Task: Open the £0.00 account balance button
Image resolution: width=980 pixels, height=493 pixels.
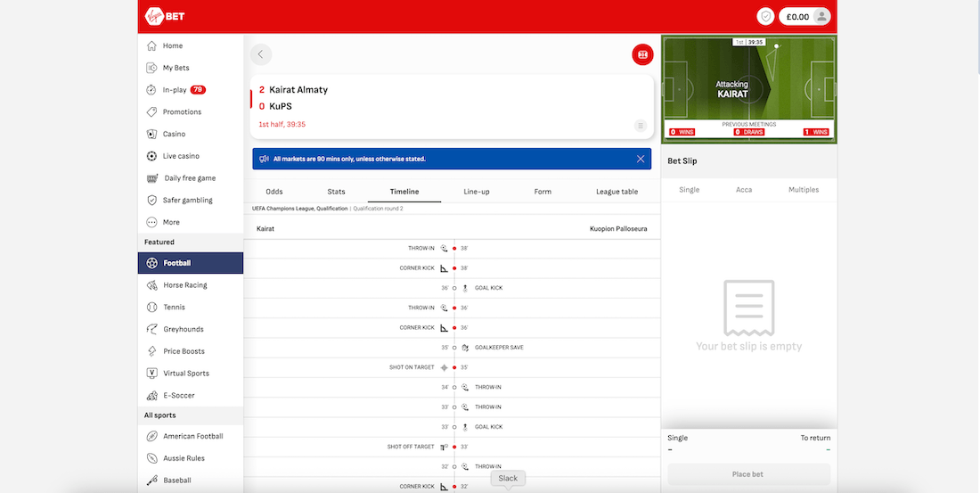Action: click(x=804, y=17)
